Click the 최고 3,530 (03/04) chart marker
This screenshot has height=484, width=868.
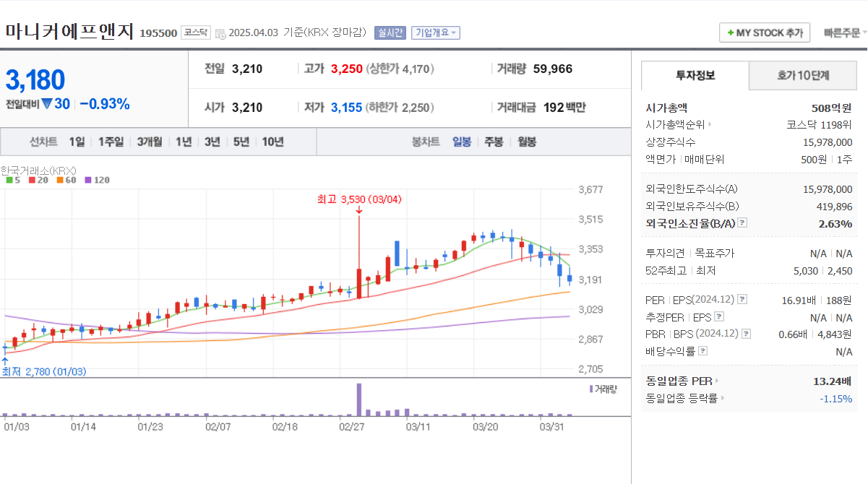click(x=358, y=199)
